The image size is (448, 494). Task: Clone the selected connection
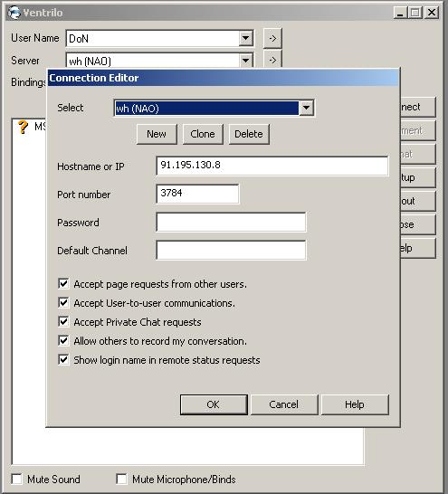pos(203,134)
